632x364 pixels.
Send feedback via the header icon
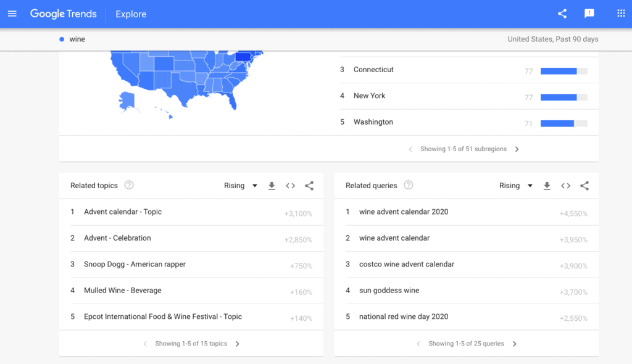[x=589, y=13]
